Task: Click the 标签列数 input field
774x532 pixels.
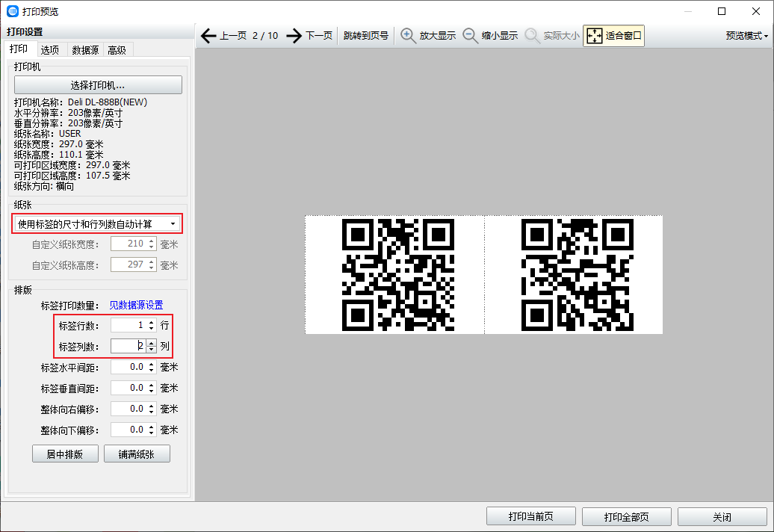Action: pyautogui.click(x=129, y=346)
